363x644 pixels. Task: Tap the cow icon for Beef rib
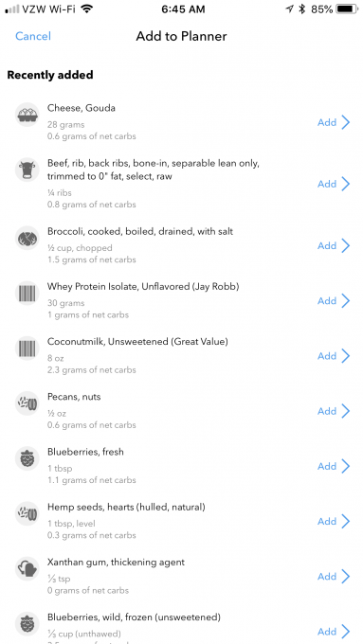pyautogui.click(x=27, y=170)
